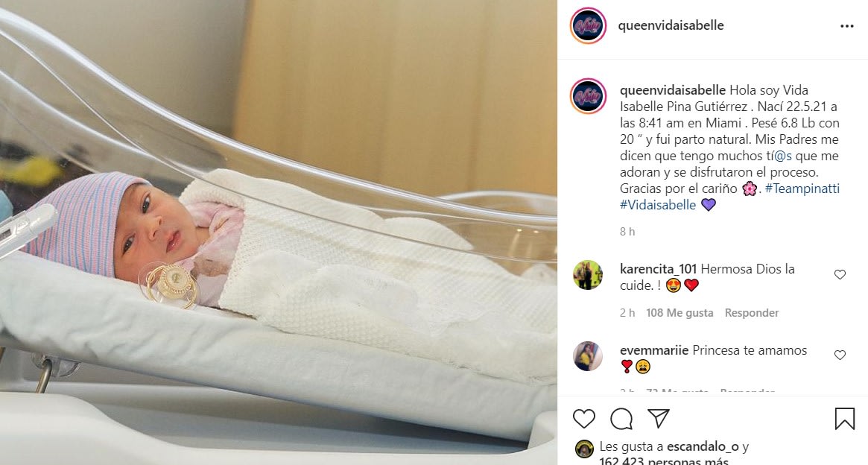Open the evemmariie username link
Viewport: 868px width, 465px height.
(654, 350)
